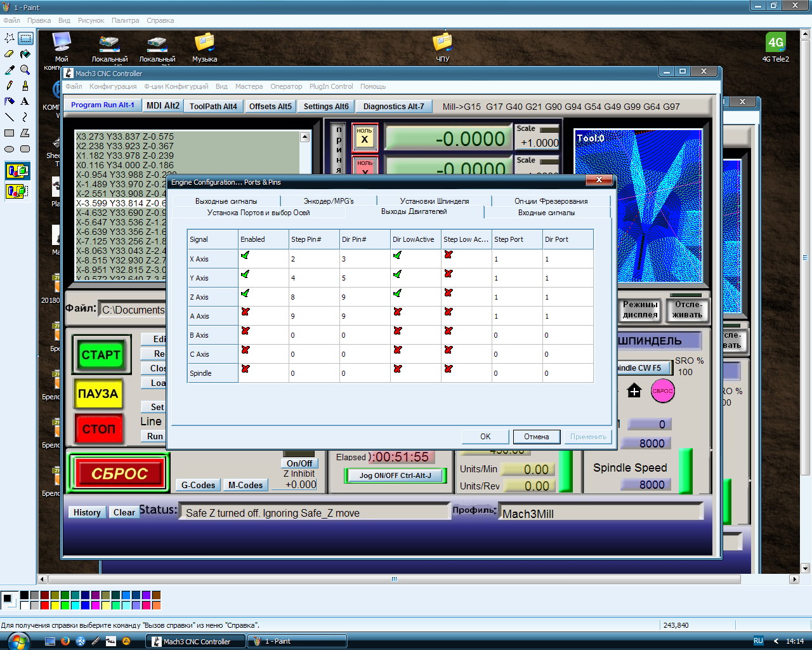Click the large red СБРОС reset button
The image size is (812, 650).
pos(119,474)
